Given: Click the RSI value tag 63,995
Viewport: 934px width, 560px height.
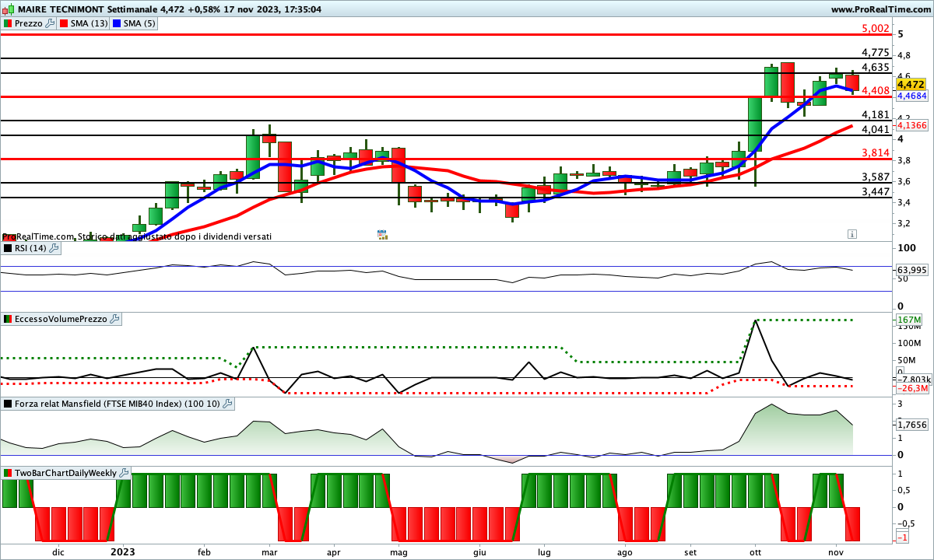Looking at the screenshot, I should coord(911,269).
